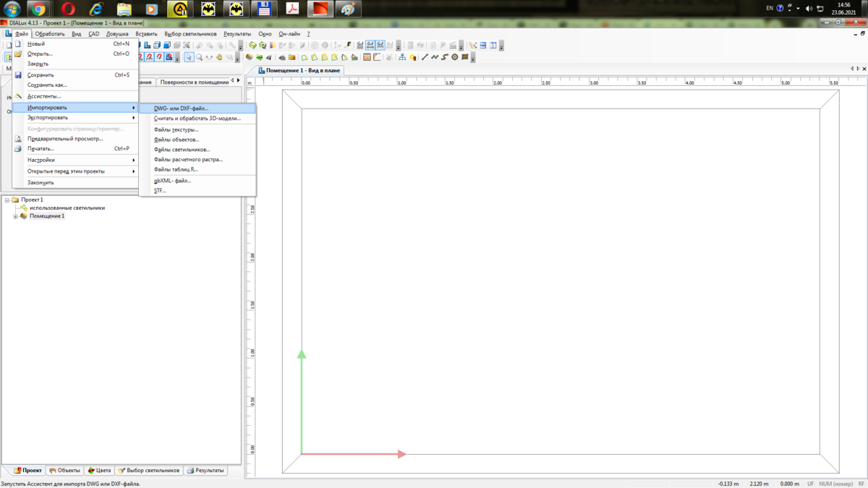Switch to the Объекты bottom tab

[64, 471]
